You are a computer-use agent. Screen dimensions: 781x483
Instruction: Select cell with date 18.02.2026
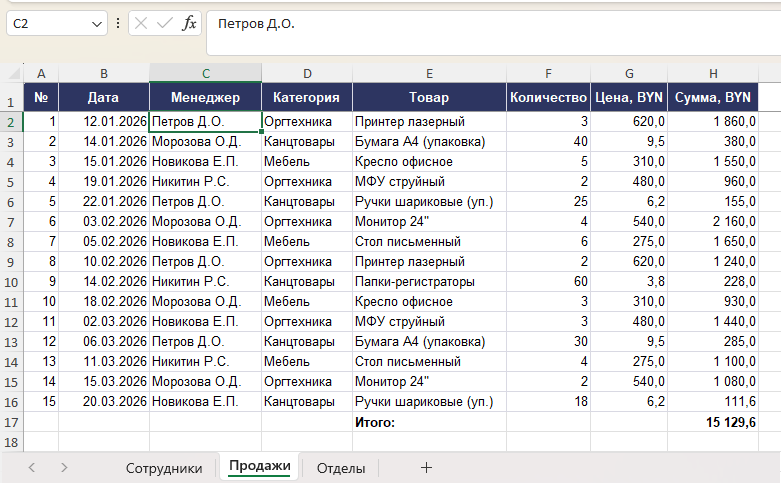point(104,301)
